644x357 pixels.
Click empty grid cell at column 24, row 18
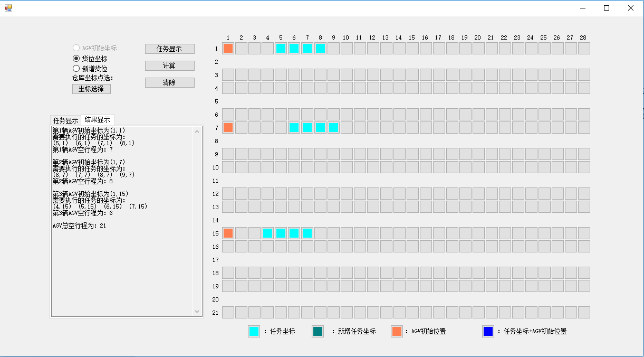pos(531,273)
